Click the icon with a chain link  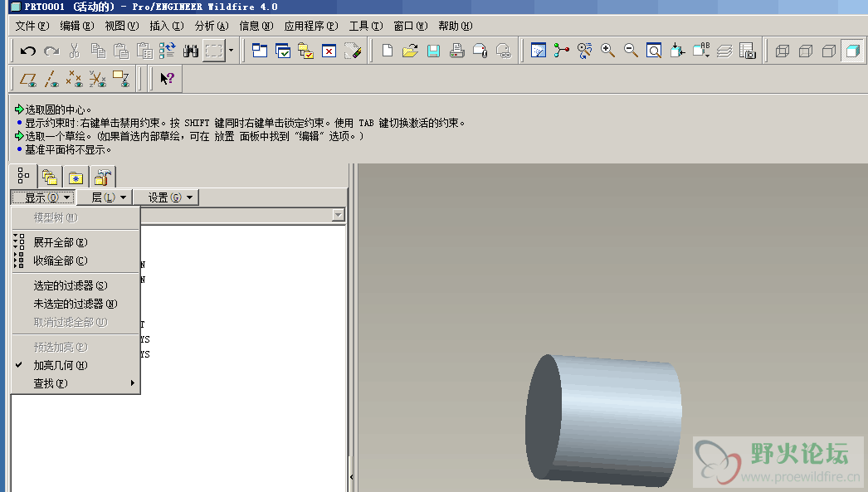pyautogui.click(x=503, y=51)
